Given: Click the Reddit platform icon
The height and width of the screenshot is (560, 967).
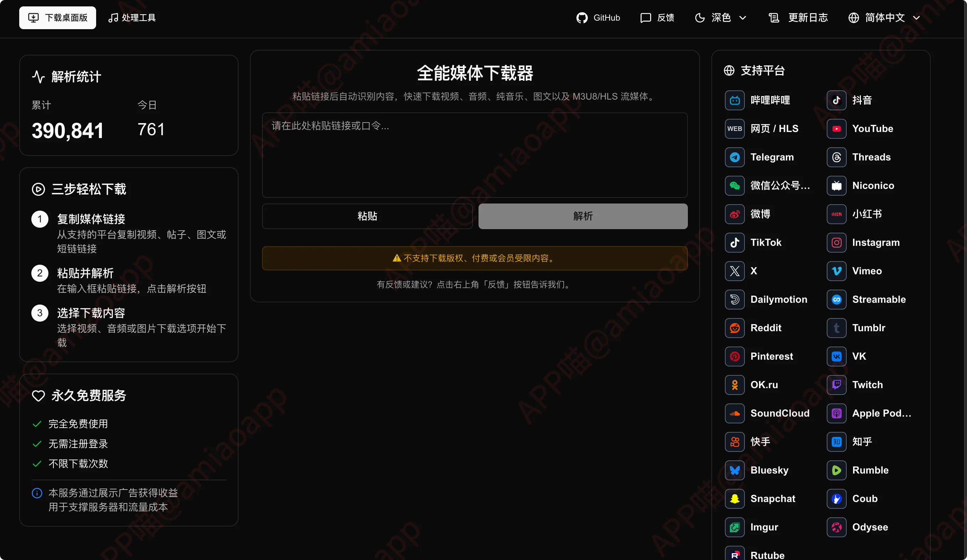Looking at the screenshot, I should (x=735, y=328).
